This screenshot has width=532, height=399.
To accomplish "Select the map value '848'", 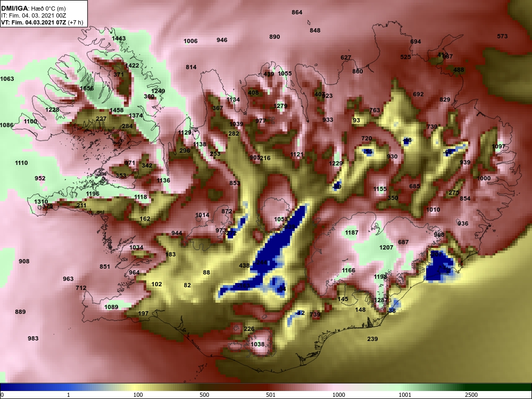I will (x=315, y=30).
